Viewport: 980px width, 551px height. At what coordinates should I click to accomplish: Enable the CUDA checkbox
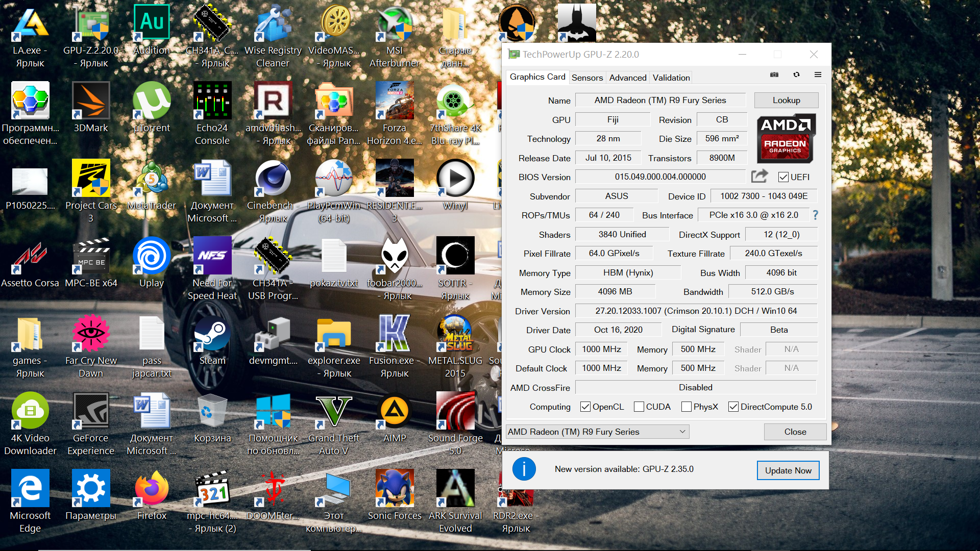pos(639,407)
